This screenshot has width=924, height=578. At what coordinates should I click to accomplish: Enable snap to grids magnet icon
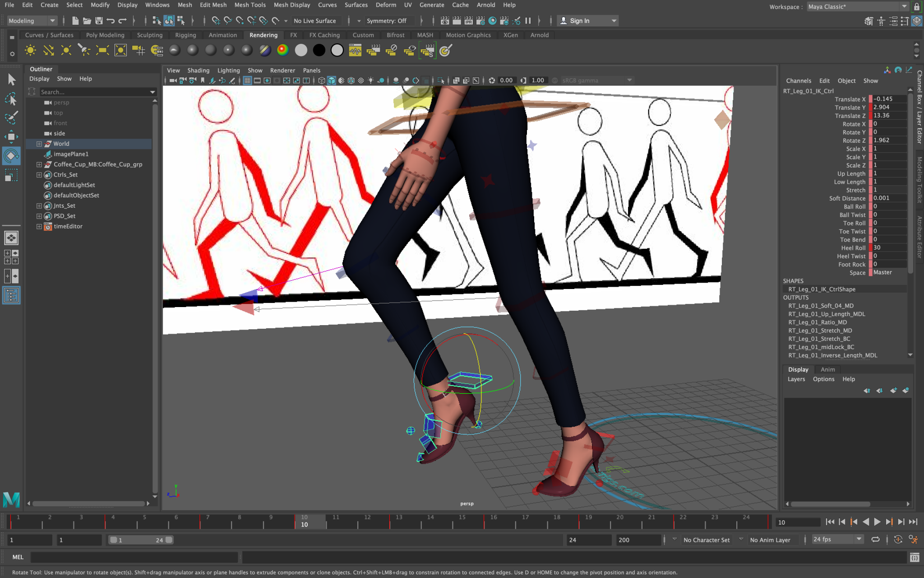click(216, 20)
